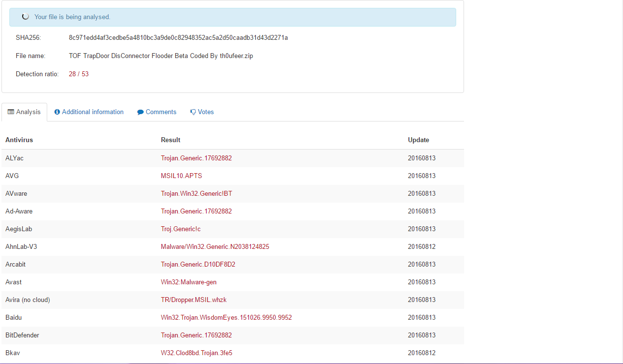This screenshot has height=364, width=623.
Task: Click the update date 20160813 in ALYac row
Action: (422, 158)
